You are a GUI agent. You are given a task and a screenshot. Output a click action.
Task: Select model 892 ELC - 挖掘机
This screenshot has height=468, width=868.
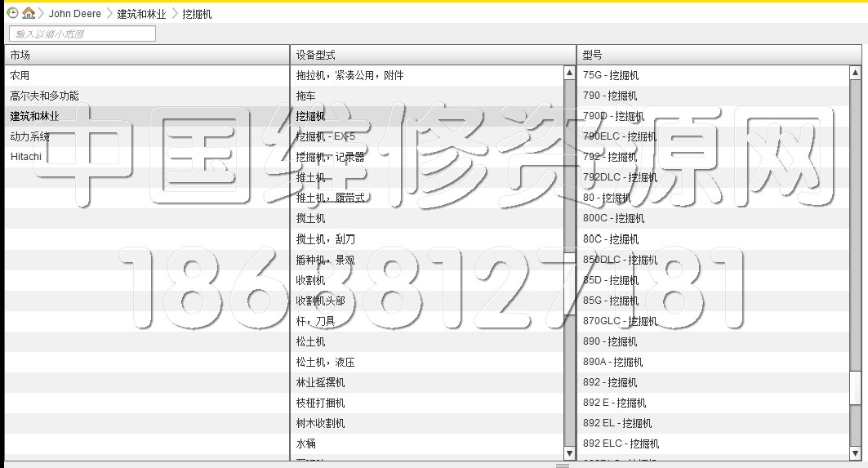tap(621, 443)
